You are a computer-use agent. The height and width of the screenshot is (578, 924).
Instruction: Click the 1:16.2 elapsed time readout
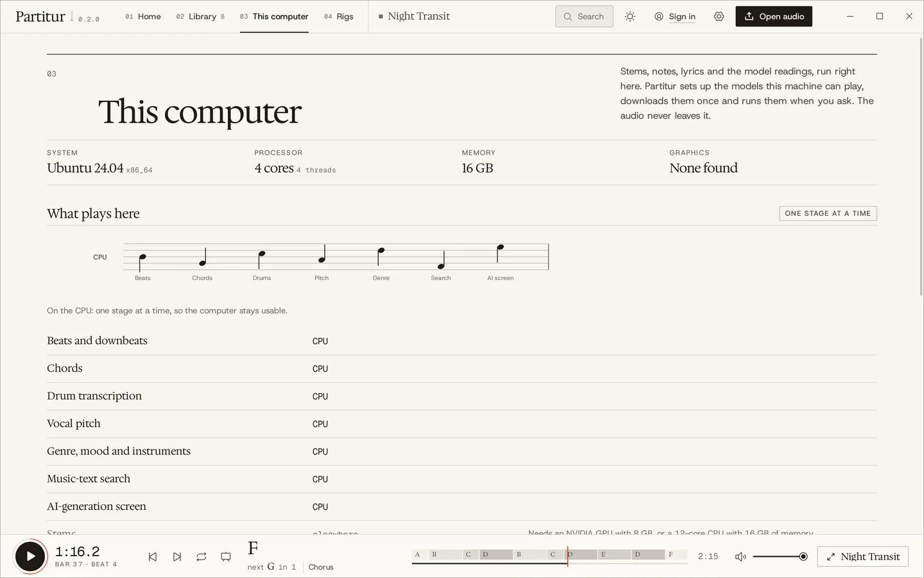tap(78, 552)
